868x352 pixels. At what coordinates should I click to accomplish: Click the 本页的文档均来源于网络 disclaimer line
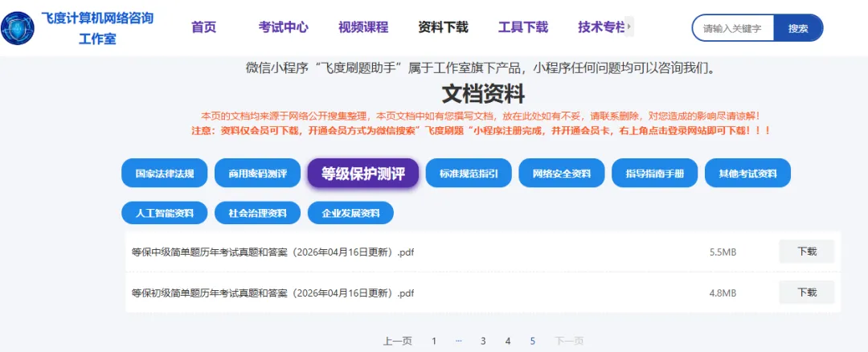tap(481, 117)
